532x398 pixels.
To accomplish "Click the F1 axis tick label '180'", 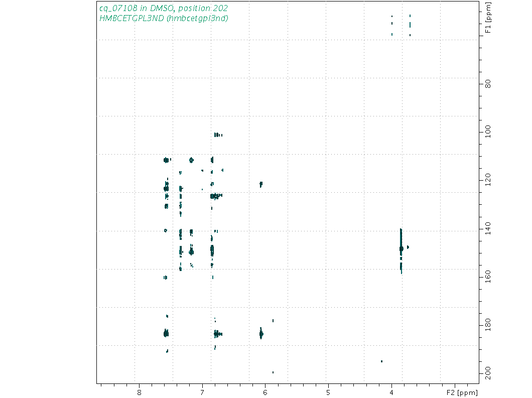I will click(x=488, y=325).
